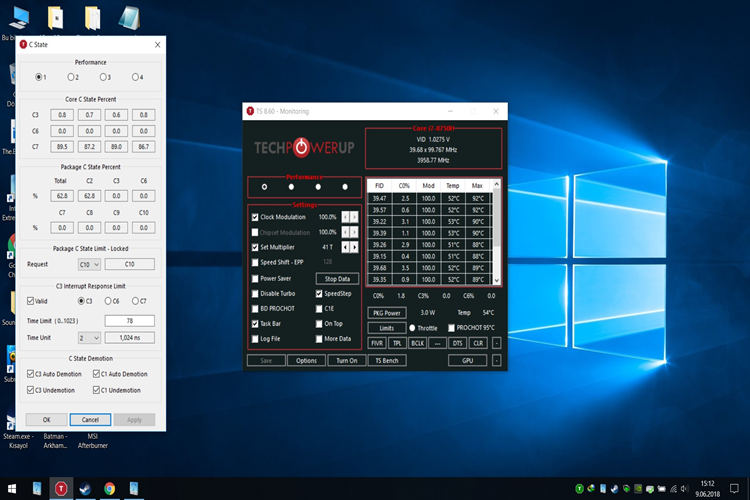Click Cancel in C State dialog
The image size is (750, 500).
[x=90, y=420]
